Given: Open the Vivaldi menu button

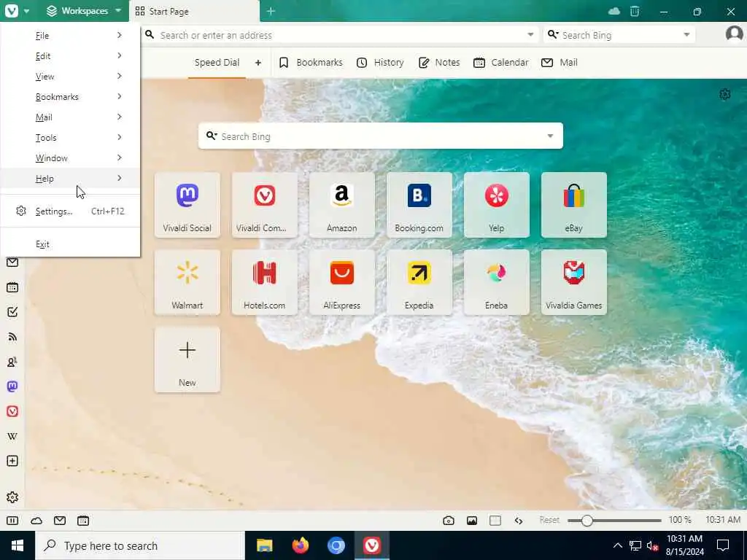Looking at the screenshot, I should (17, 10).
